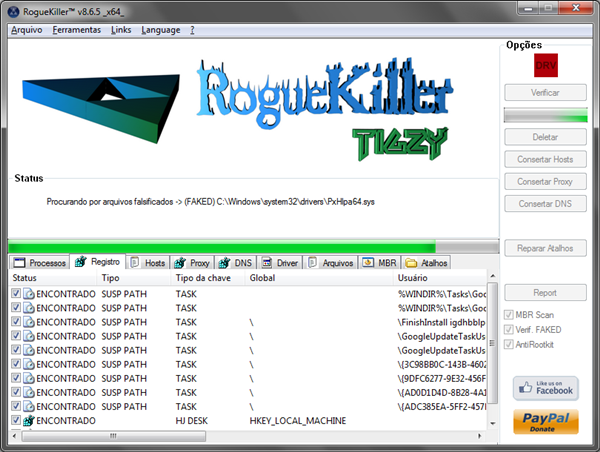Screen dimensions: 600x452
Task: Click the horizontal scrollbar thumb
Action: [x=114, y=436]
